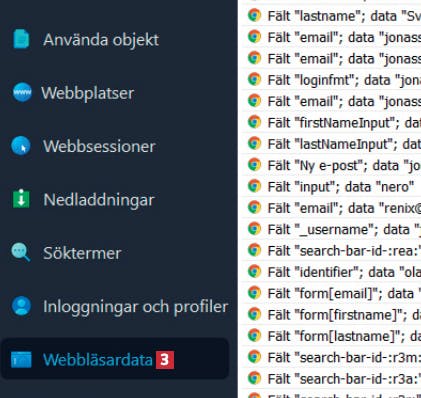Screen dimensions: 421x398
Task: Click Chrome icon of the "lastname" row
Action: pos(254,15)
